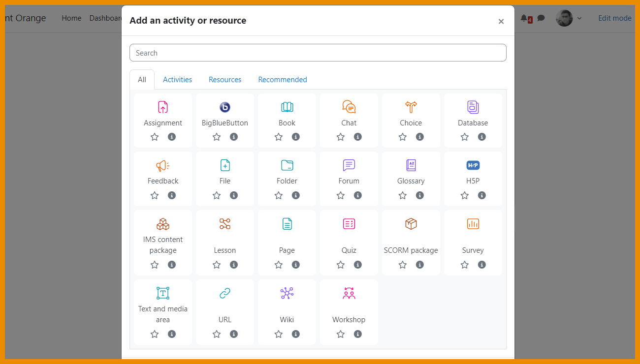Open the notifications bell icon

[x=524, y=18]
